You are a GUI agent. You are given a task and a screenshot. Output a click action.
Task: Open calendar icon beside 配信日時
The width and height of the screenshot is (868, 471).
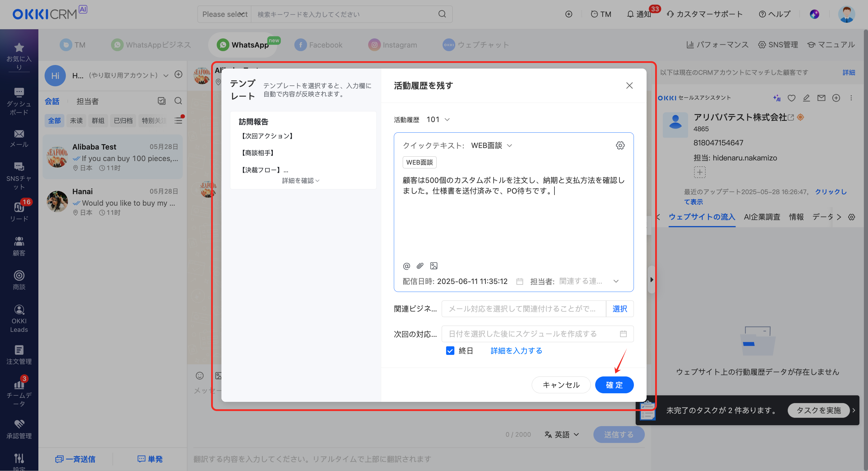click(520, 281)
